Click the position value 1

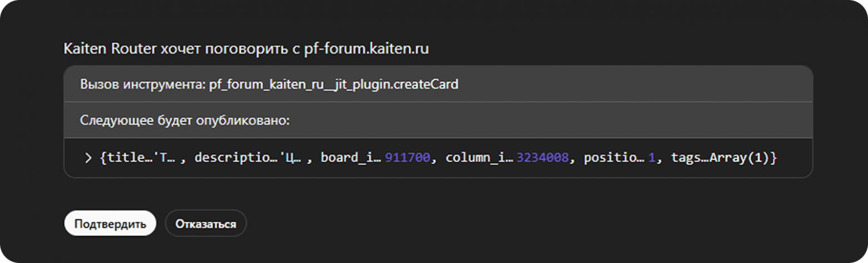[651, 158]
